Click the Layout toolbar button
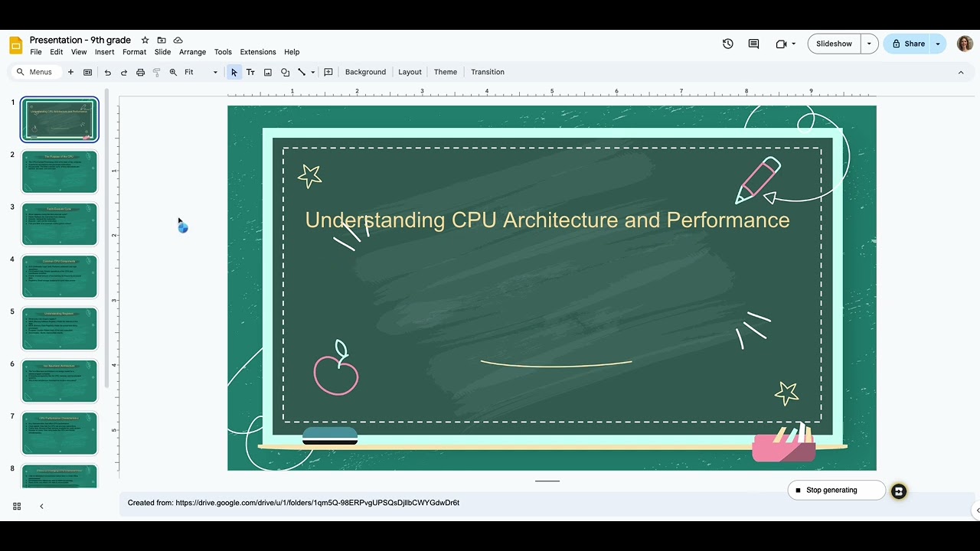 click(x=410, y=72)
